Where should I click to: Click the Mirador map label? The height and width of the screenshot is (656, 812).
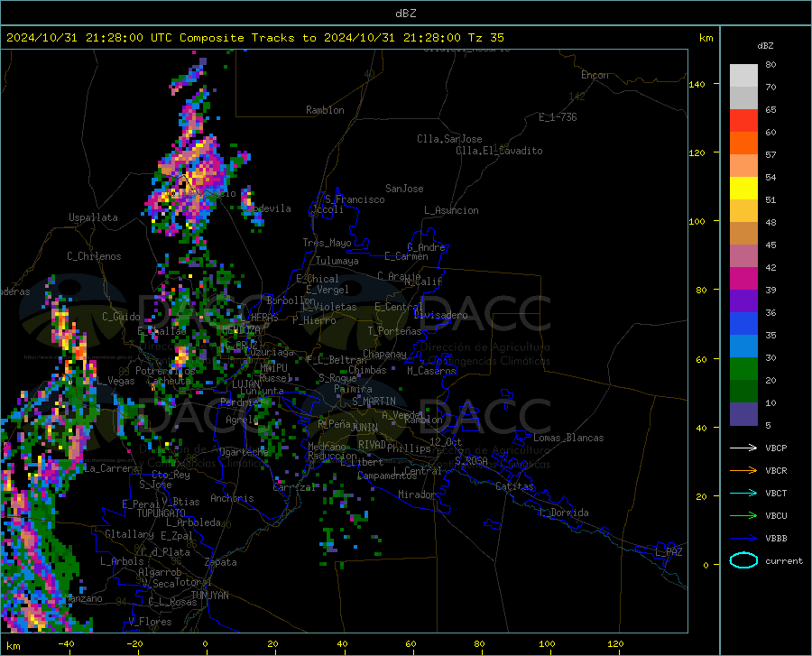tap(417, 494)
